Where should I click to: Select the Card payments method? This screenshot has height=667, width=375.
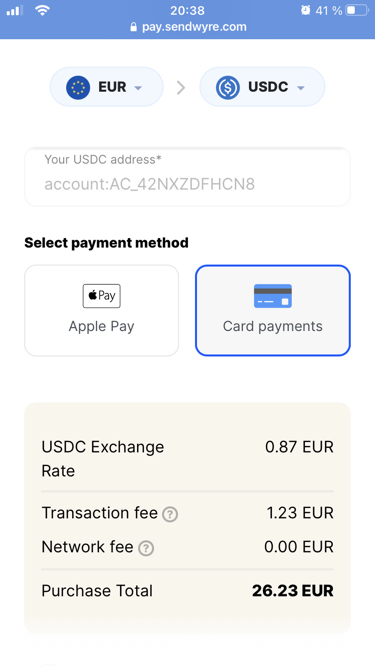273,311
